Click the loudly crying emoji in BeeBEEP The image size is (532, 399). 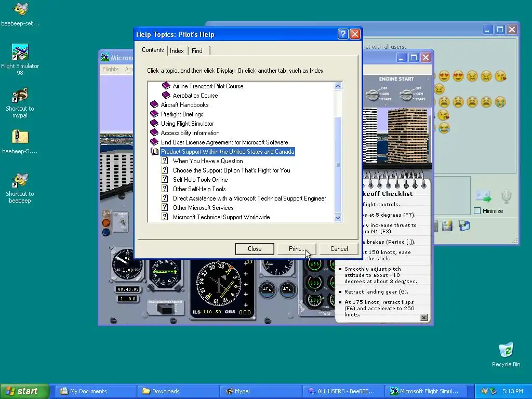tap(500, 102)
